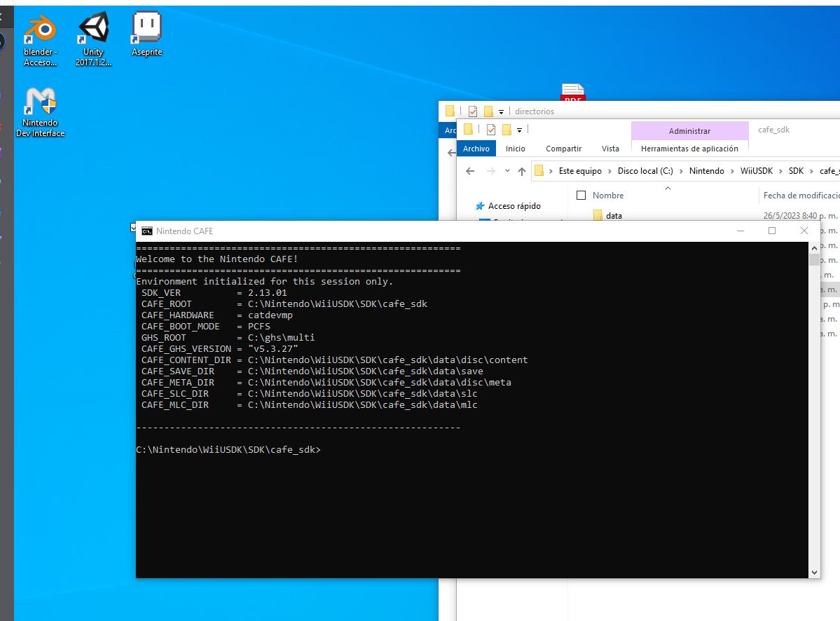The image size is (840, 621).
Task: Click the PDF file icon on the desktop
Action: click(572, 92)
